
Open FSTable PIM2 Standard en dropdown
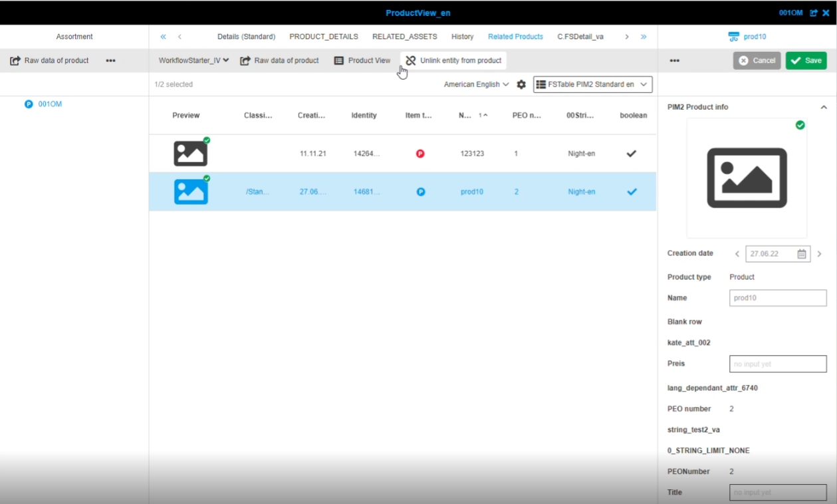592,84
